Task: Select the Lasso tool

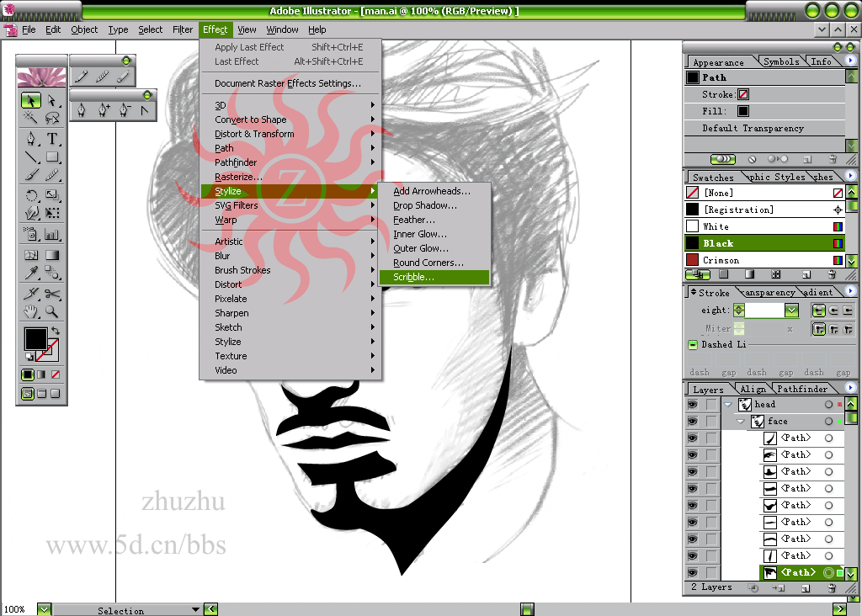Action: [x=52, y=117]
